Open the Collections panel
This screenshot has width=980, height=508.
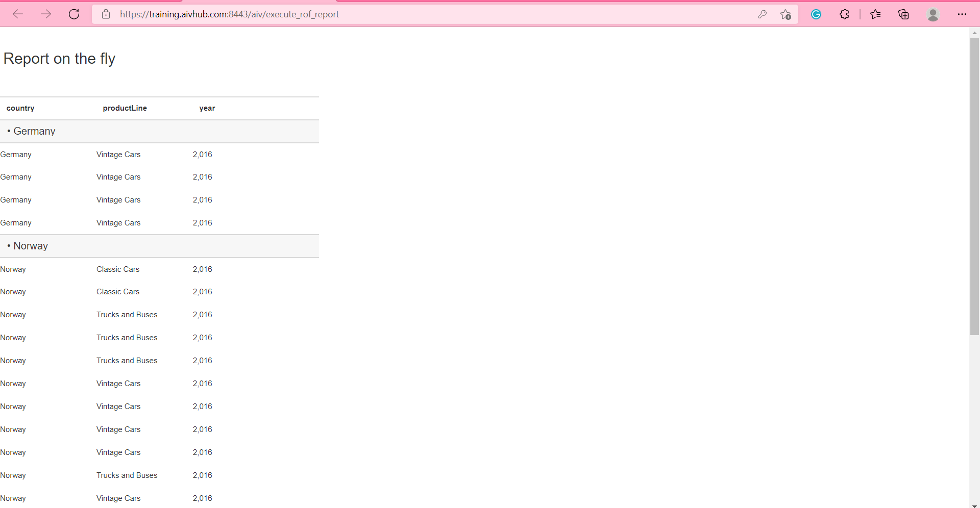coord(903,14)
